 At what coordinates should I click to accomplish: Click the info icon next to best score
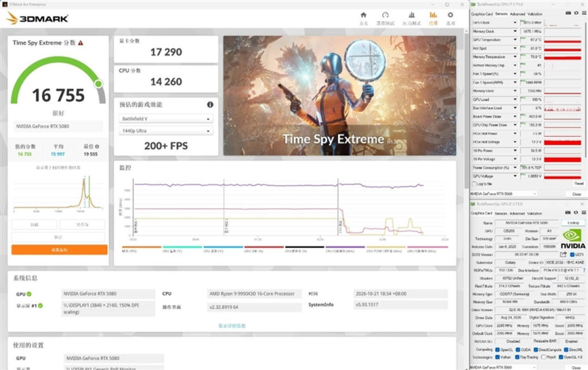click(x=97, y=147)
